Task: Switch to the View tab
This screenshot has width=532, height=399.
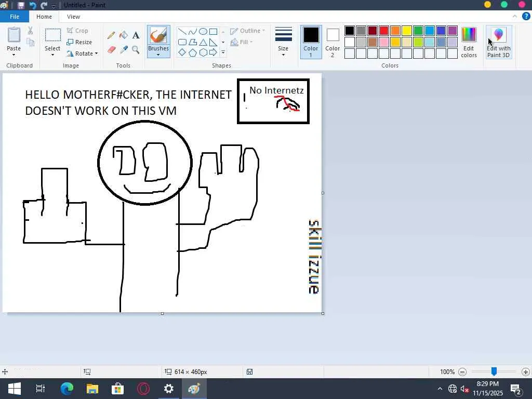Action: pos(73,17)
